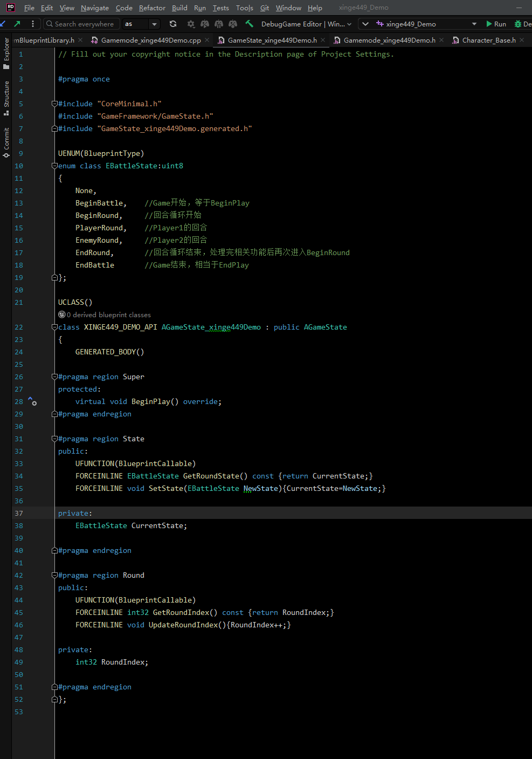Click the override gutter icon on line 28

pos(32,401)
